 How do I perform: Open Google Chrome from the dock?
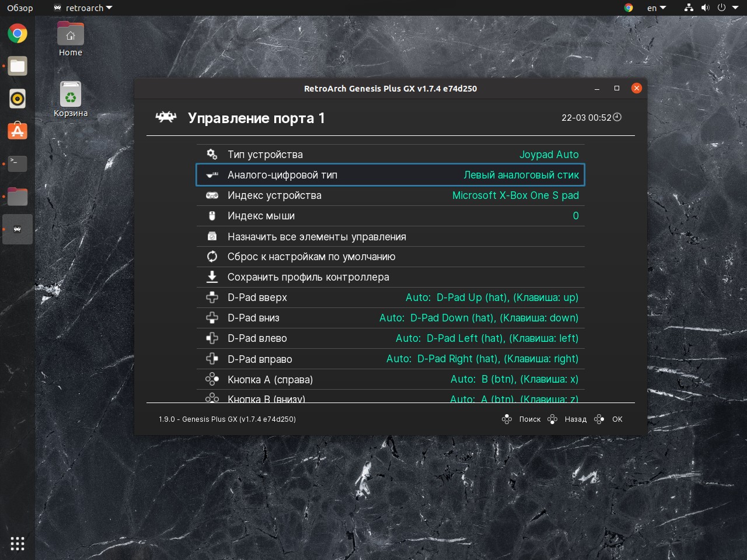tap(18, 33)
